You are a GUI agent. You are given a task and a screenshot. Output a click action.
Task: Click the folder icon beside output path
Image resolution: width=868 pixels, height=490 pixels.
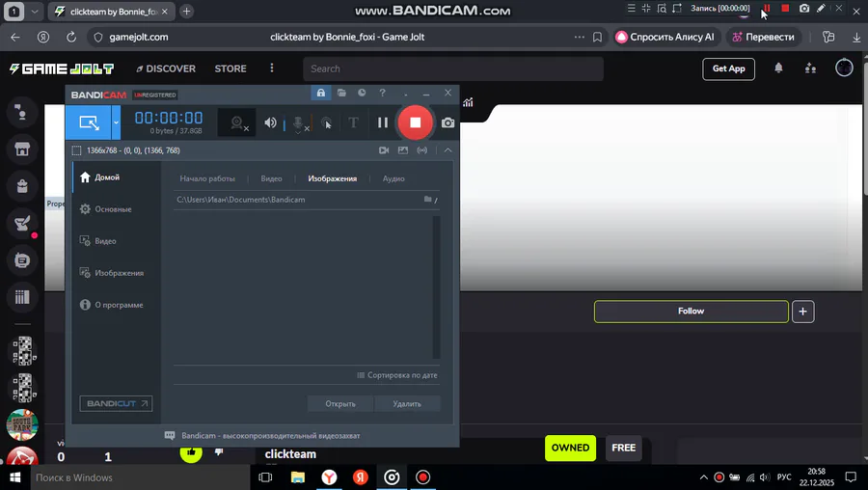point(428,199)
